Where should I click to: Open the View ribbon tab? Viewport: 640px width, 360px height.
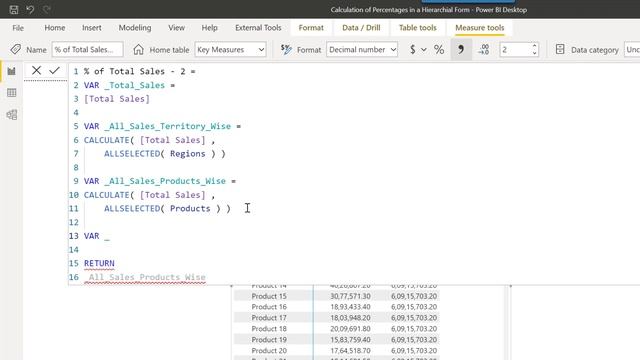[176, 28]
